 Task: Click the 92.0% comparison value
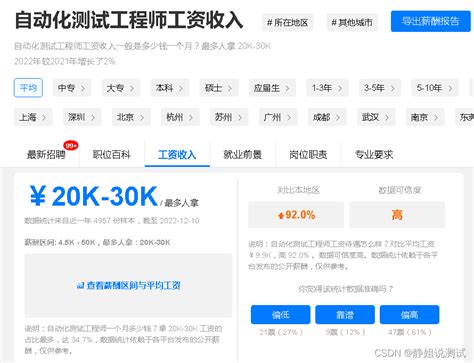tap(297, 215)
